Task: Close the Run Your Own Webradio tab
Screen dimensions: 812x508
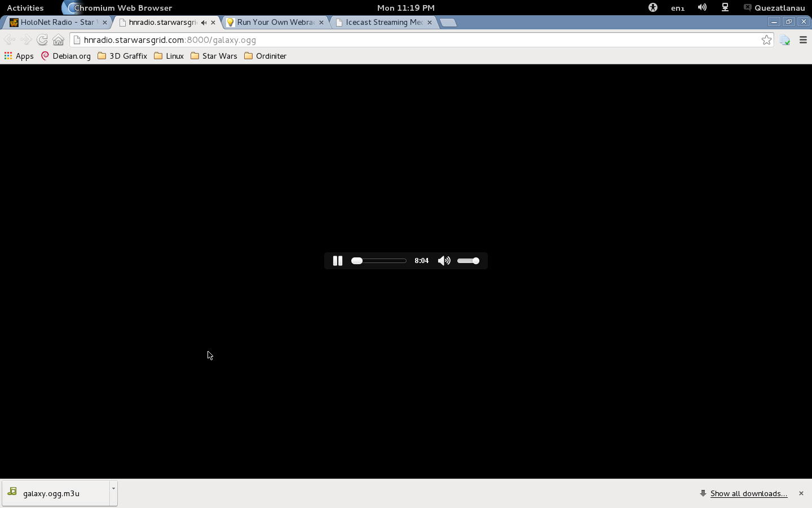Action: pos(321,23)
